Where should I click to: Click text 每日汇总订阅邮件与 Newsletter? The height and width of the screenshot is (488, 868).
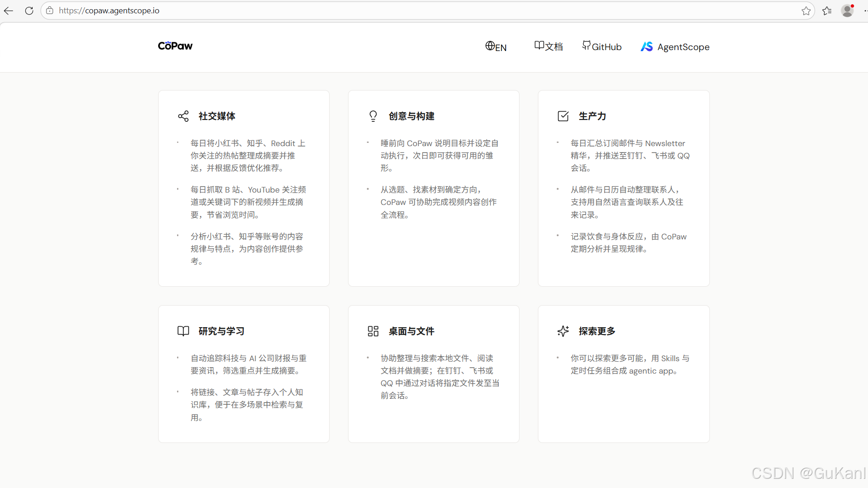coord(630,156)
